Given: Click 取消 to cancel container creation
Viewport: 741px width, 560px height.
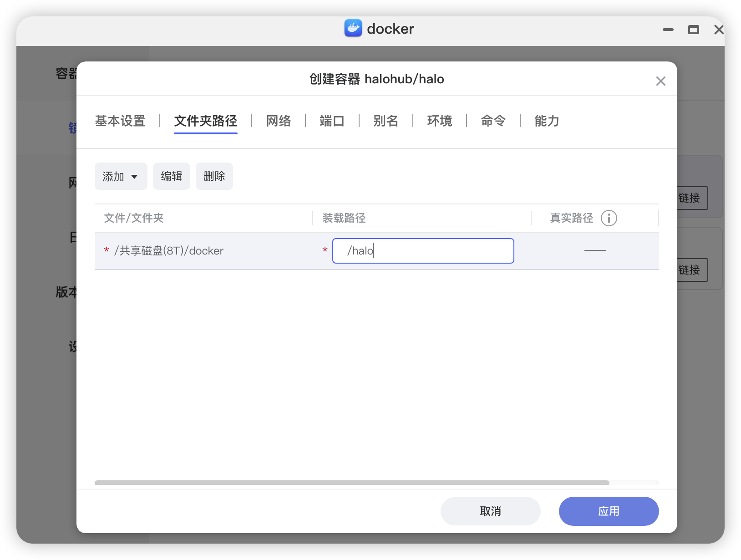Looking at the screenshot, I should (490, 511).
